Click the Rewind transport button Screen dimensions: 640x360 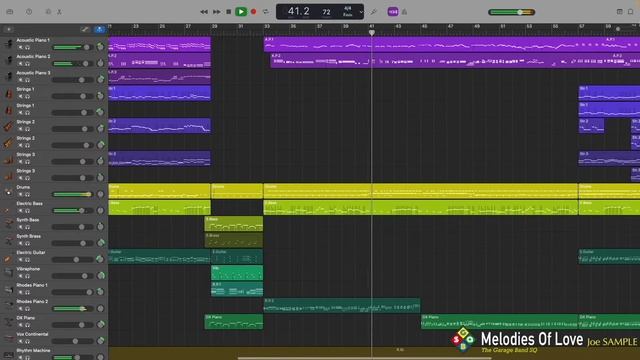point(204,12)
